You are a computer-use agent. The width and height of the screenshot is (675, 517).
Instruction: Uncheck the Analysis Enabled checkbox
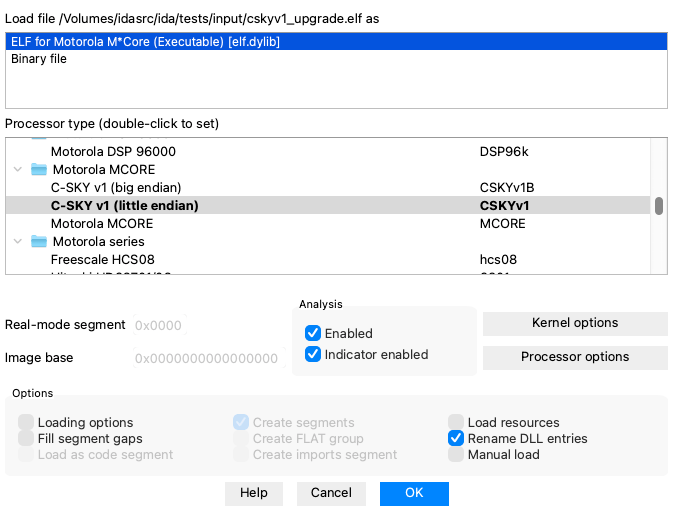click(313, 333)
